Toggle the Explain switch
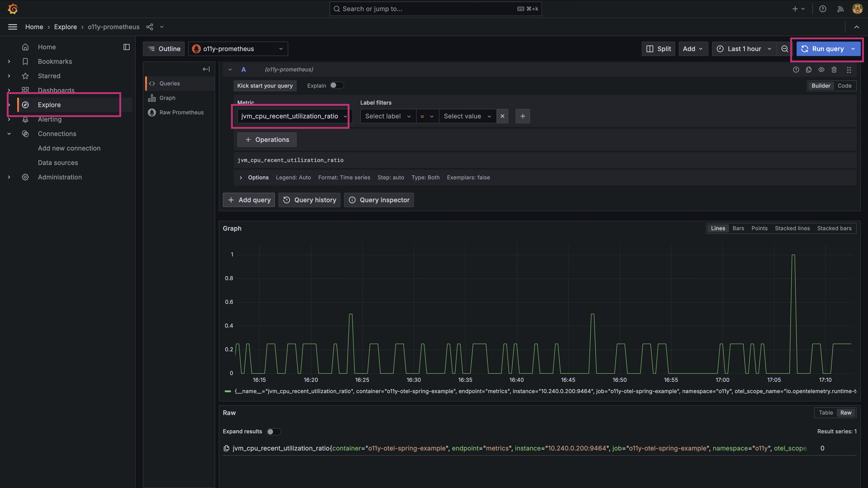Screen dimensions: 868x488 pyautogui.click(x=337, y=86)
